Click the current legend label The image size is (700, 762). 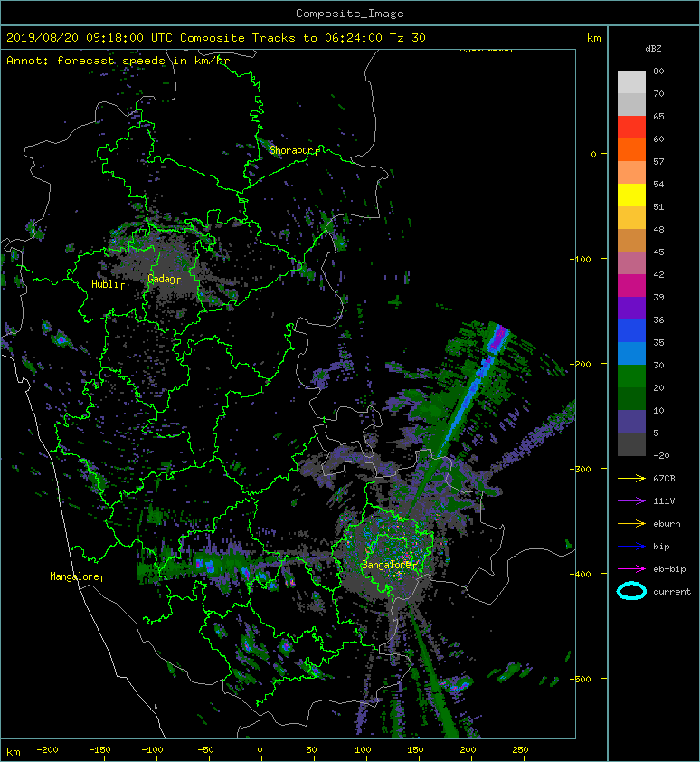672,592
